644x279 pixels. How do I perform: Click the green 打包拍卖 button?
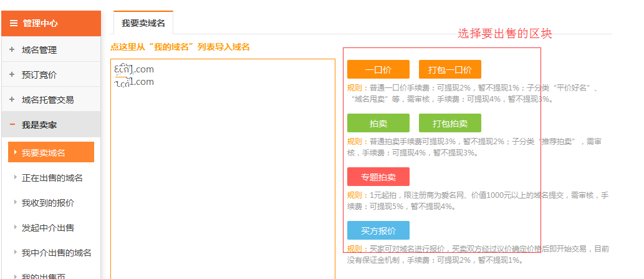tap(449, 123)
